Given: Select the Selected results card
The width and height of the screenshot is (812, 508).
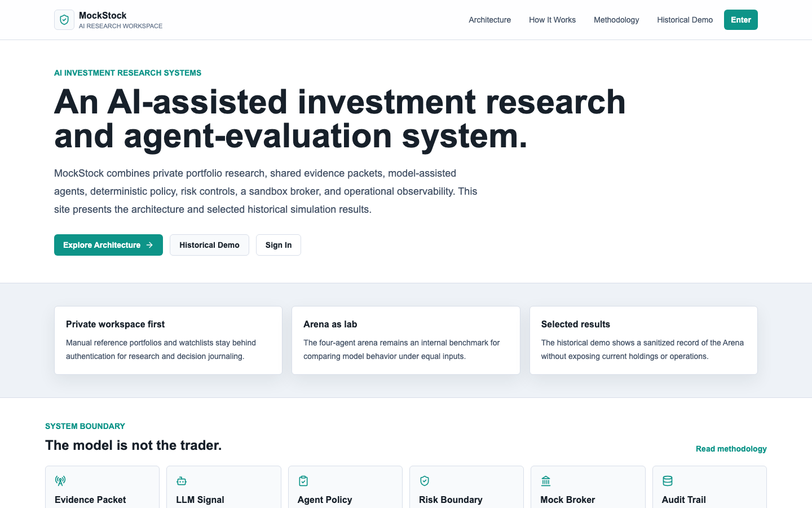Looking at the screenshot, I should click(643, 340).
